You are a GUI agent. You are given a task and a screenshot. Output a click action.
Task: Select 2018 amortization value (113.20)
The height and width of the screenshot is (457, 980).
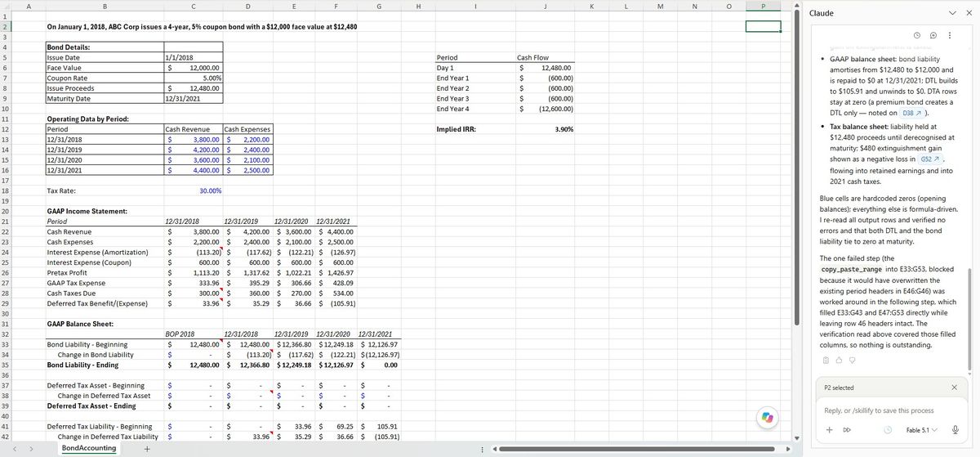(193, 252)
